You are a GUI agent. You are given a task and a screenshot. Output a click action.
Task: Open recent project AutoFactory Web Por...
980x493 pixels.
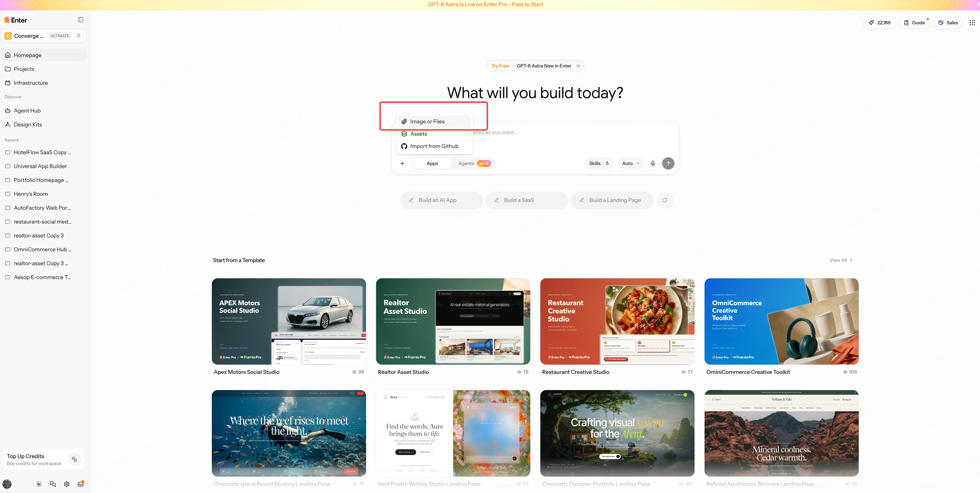point(44,208)
